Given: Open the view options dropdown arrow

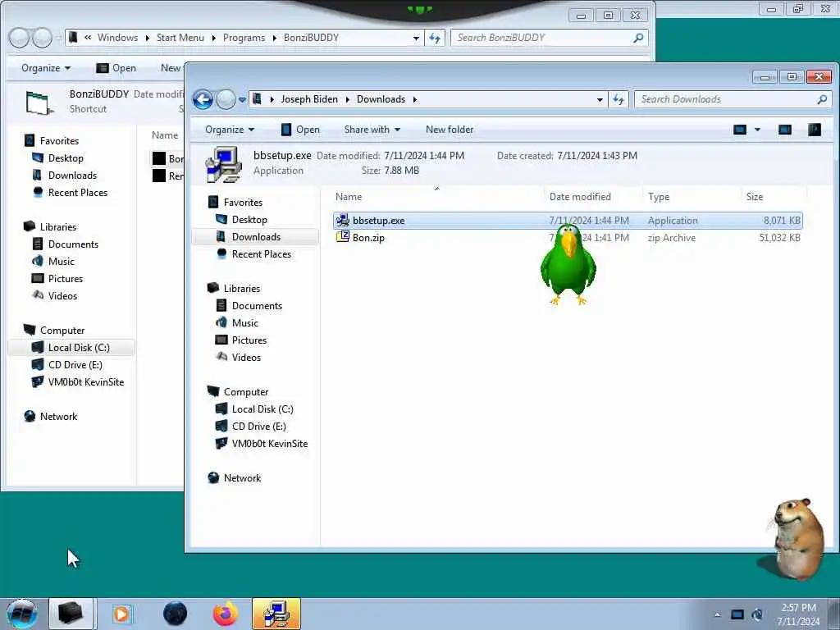Looking at the screenshot, I should (757, 130).
